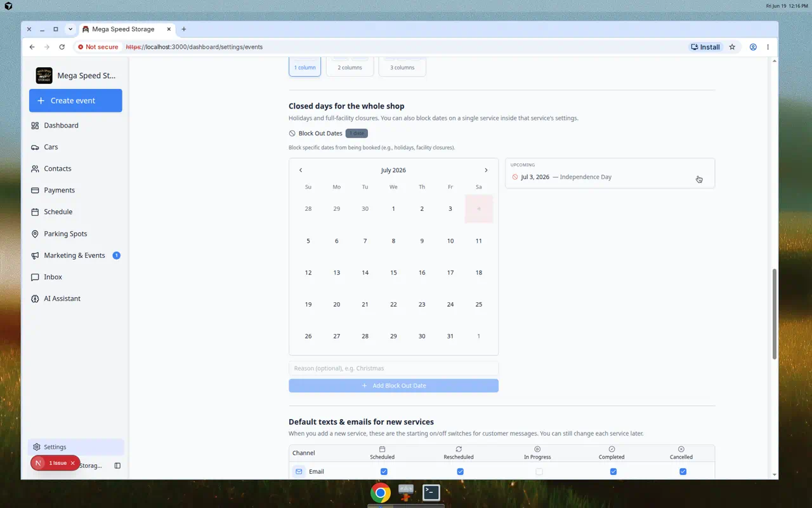
Task: Go to next month in calendar
Action: (x=486, y=170)
